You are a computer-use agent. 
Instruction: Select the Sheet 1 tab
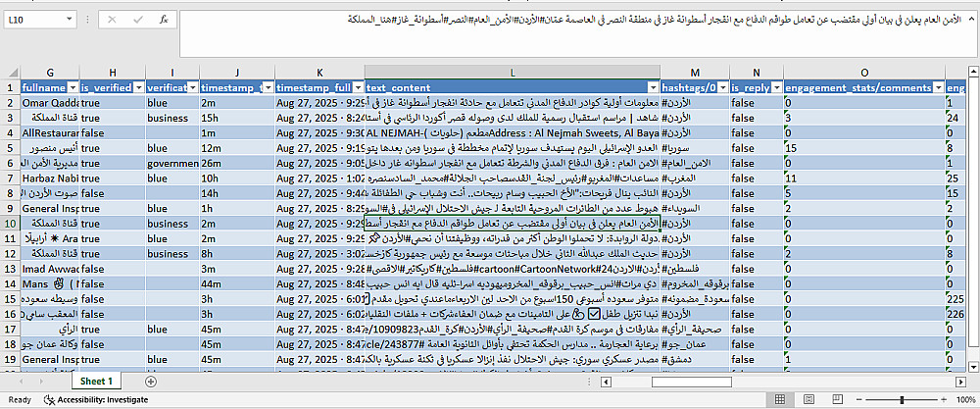tap(96, 381)
